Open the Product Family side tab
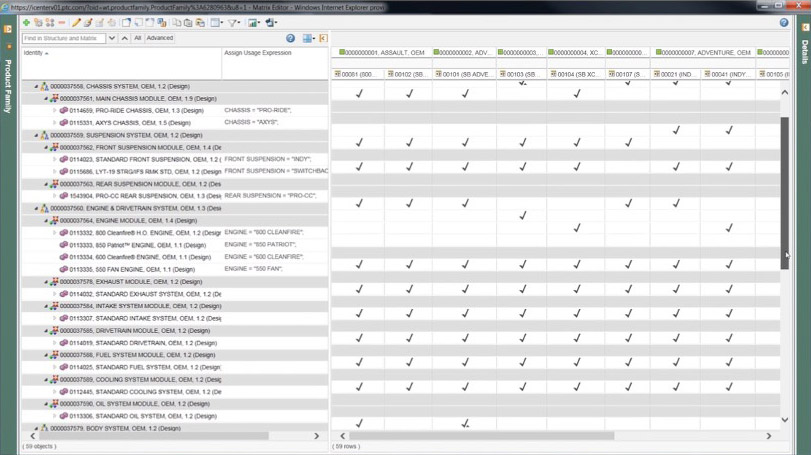811x455 pixels. tap(8, 85)
